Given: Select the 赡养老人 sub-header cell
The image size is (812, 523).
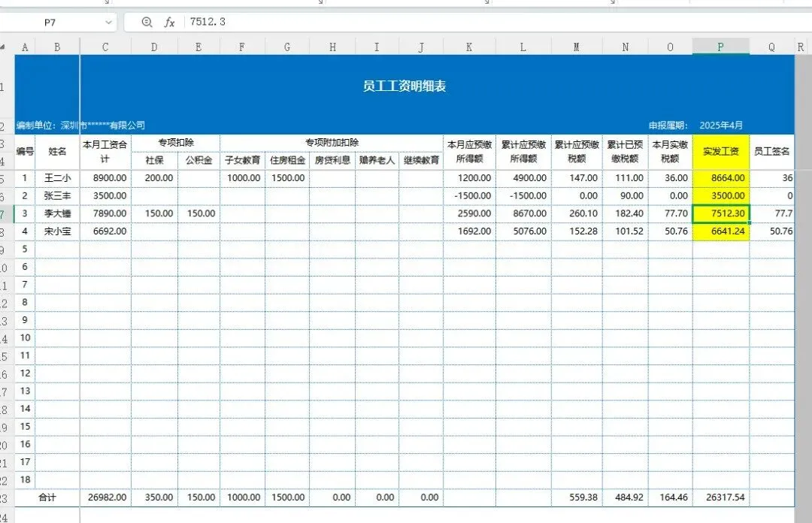Looking at the screenshot, I should tap(377, 160).
